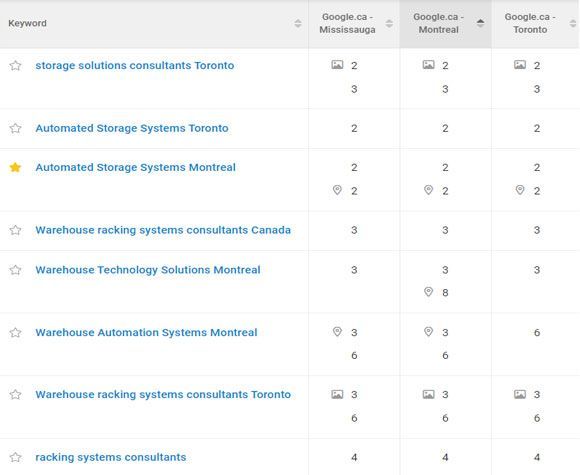Image resolution: width=580 pixels, height=475 pixels.
Task: Sort by the Keyword column arrows
Action: click(x=298, y=23)
